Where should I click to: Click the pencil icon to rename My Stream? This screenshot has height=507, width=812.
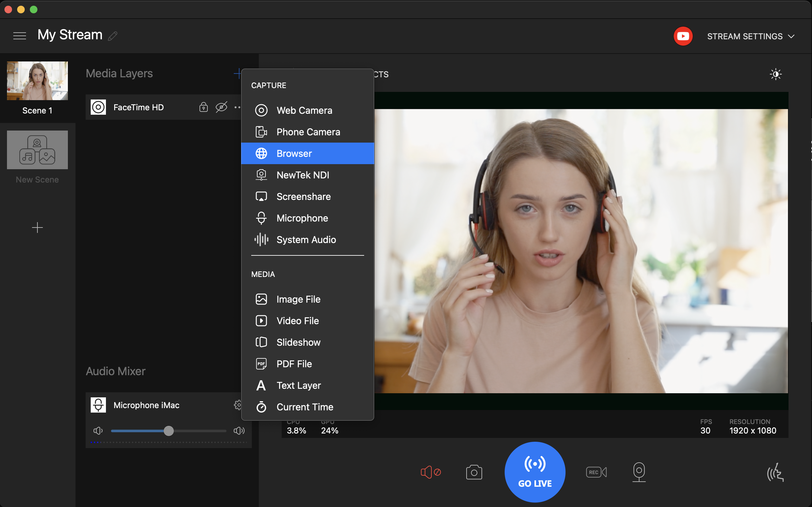113,36
